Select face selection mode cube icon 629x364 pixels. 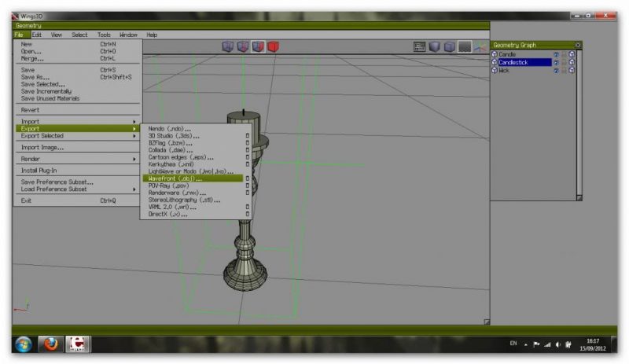tap(257, 47)
